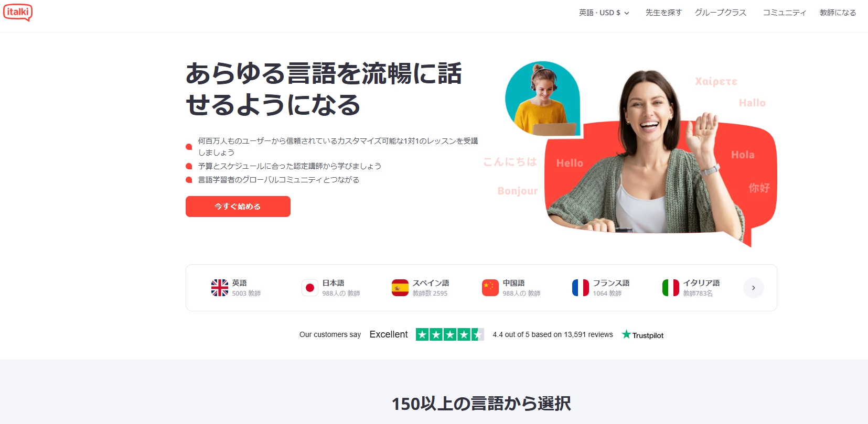Viewport: 868px width, 424px height.
Task: Click the Trustpilot five-star rating bar
Action: 449,334
